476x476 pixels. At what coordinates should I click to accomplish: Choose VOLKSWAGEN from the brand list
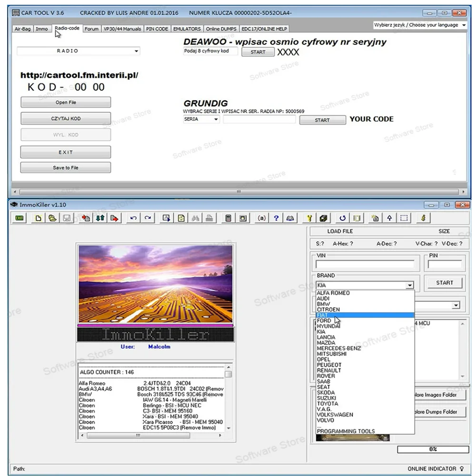click(x=365, y=415)
